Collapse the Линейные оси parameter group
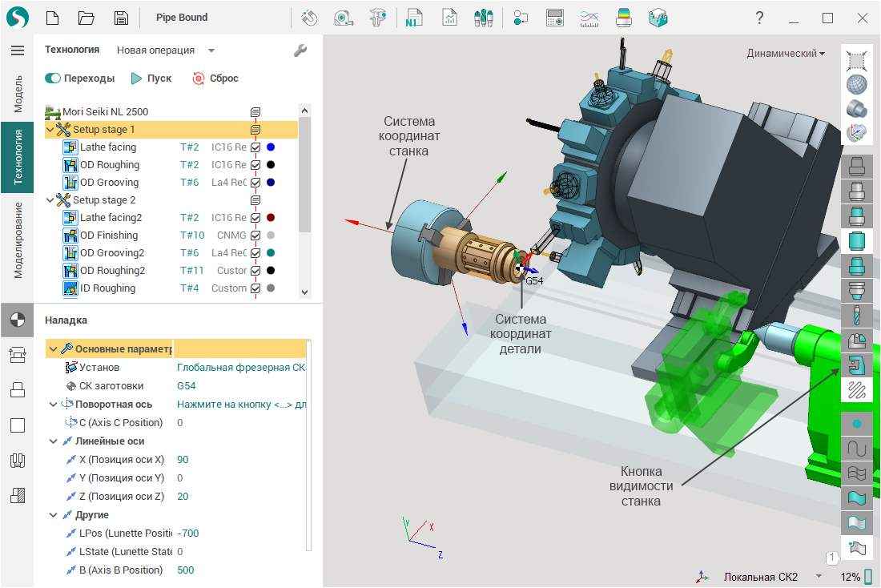 pos(54,441)
